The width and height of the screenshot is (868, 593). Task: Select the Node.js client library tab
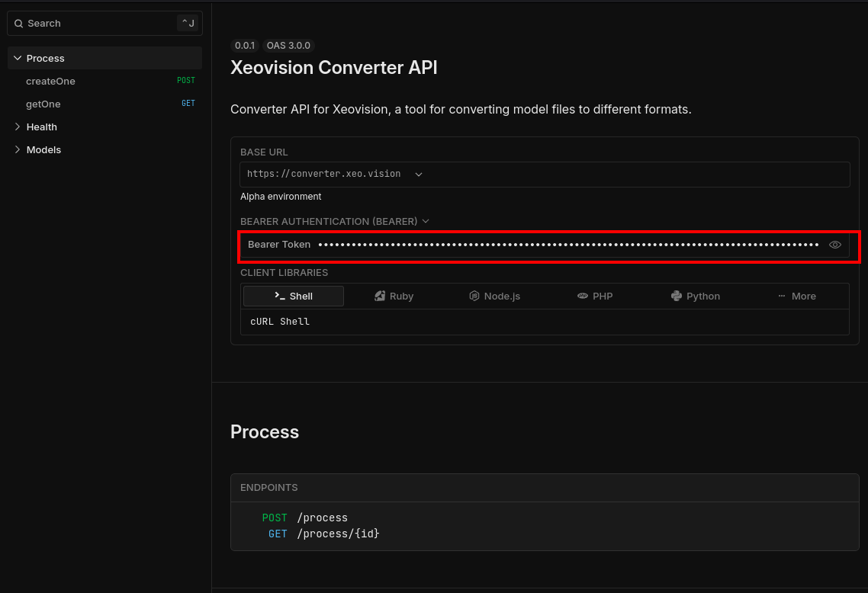[x=494, y=296]
